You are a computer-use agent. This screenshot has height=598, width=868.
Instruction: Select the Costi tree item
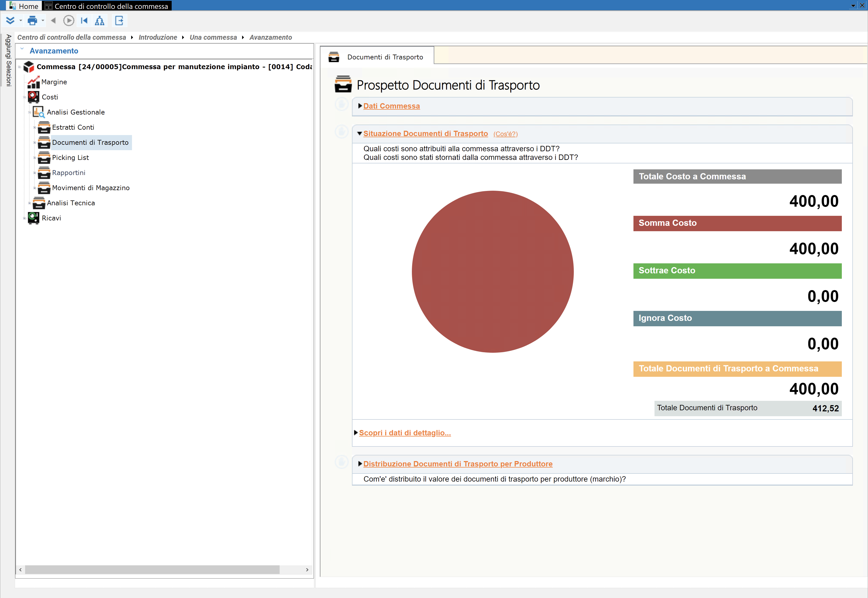tap(50, 98)
